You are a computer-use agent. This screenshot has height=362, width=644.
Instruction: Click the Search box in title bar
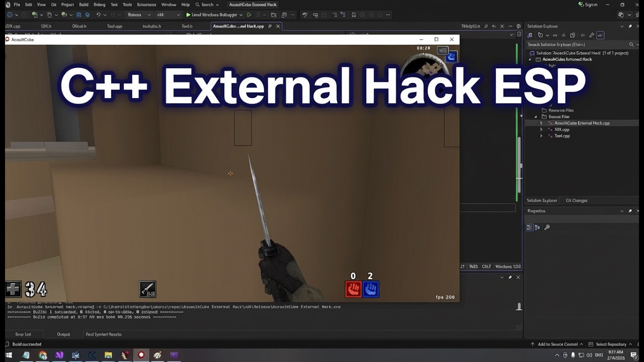pyautogui.click(x=208, y=5)
